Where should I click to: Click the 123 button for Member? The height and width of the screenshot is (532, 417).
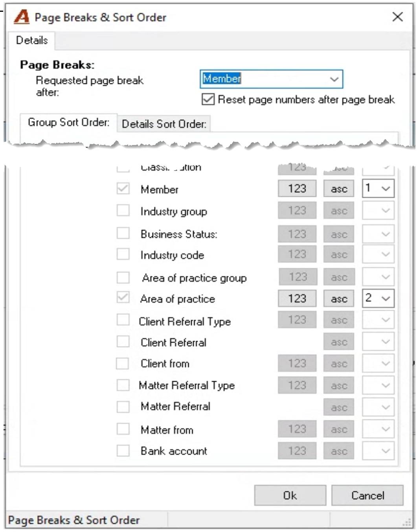pos(297,189)
